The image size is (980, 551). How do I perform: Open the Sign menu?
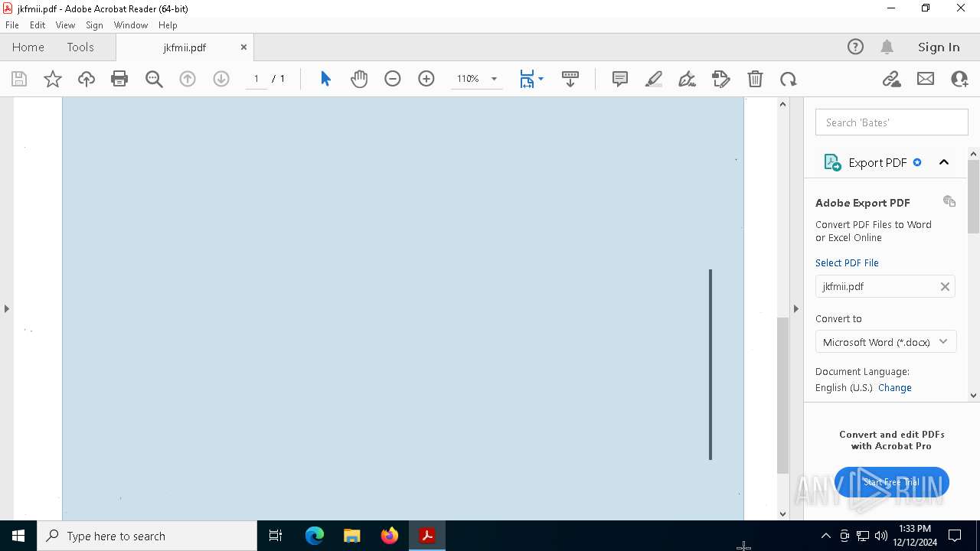tap(94, 25)
